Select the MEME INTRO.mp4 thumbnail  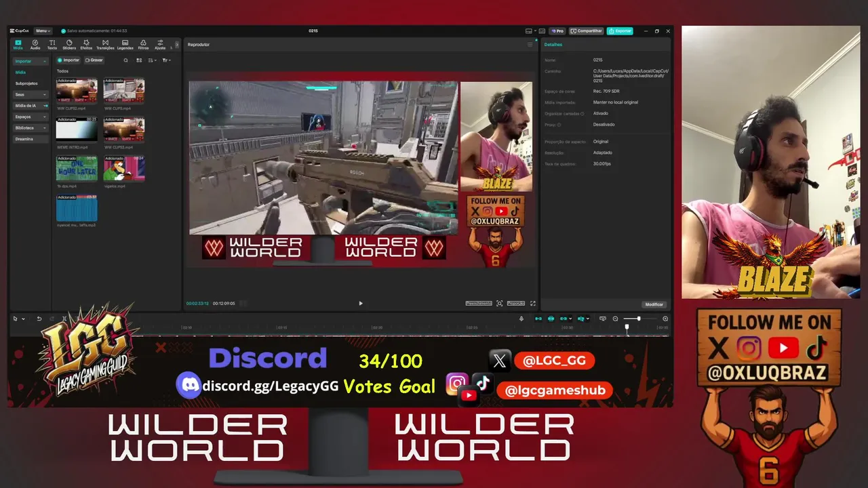pyautogui.click(x=77, y=130)
